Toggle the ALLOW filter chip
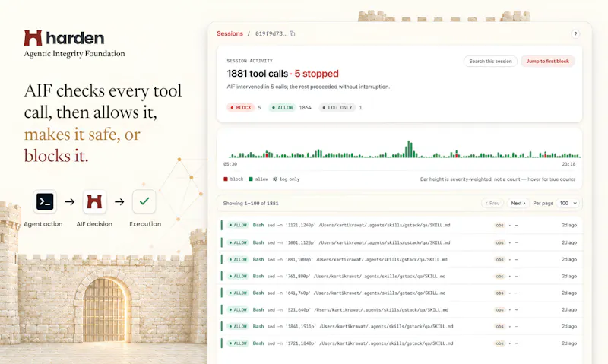 [x=282, y=108]
